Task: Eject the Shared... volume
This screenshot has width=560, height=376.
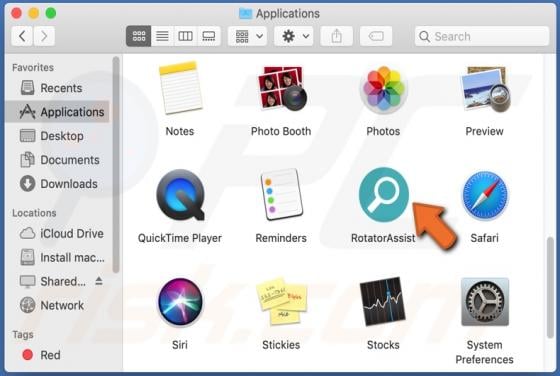Action: [x=99, y=281]
